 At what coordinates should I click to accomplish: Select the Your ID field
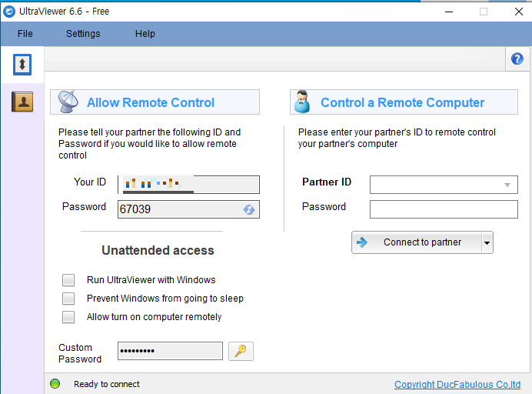tap(188, 185)
